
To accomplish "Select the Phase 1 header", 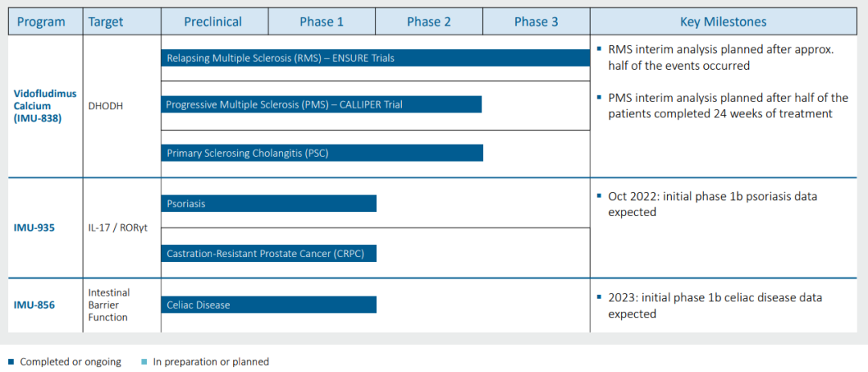I will pos(321,22).
